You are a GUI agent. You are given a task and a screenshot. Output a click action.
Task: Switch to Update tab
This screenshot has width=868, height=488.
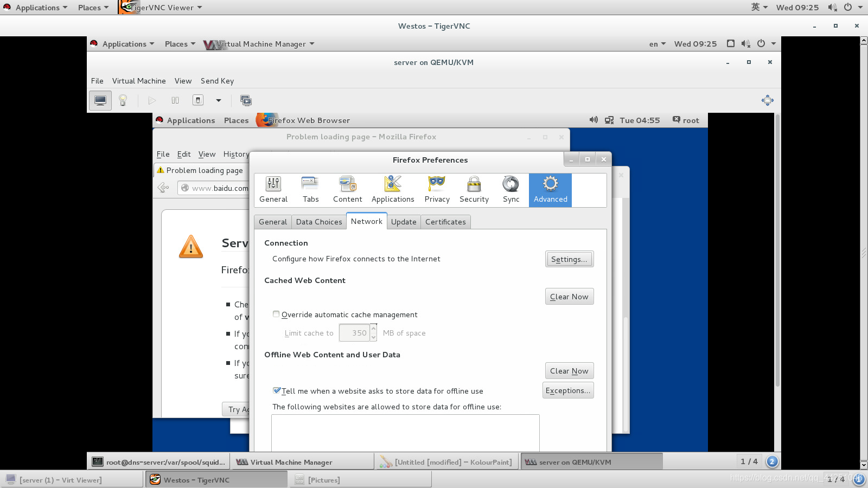[x=404, y=222]
